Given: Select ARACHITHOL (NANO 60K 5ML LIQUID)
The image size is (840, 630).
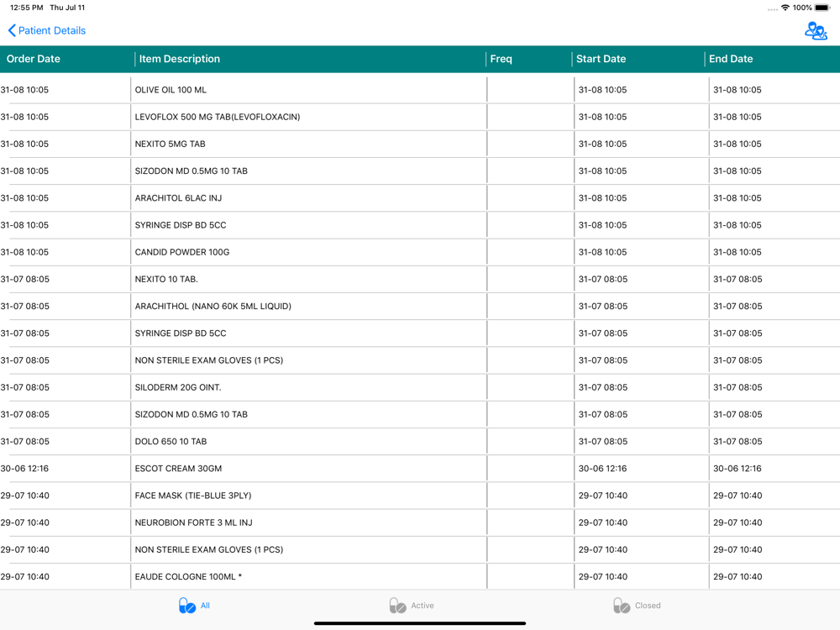Looking at the screenshot, I should (x=213, y=307).
